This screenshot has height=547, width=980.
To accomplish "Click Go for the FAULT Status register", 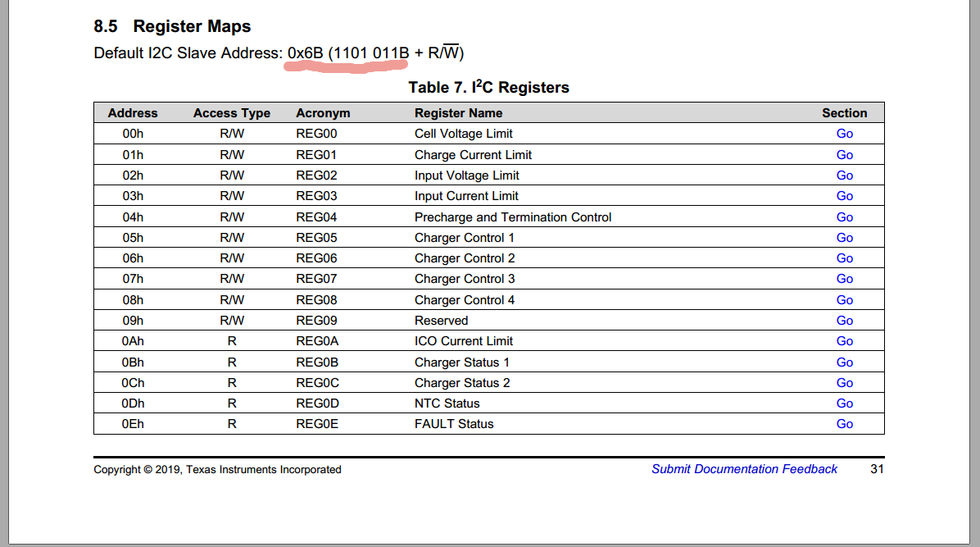I will pos(844,423).
